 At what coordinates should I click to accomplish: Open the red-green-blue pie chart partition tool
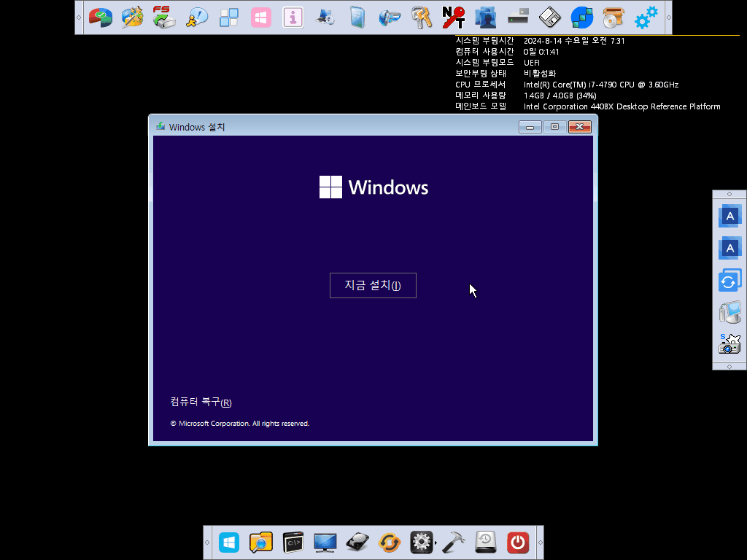pyautogui.click(x=101, y=17)
